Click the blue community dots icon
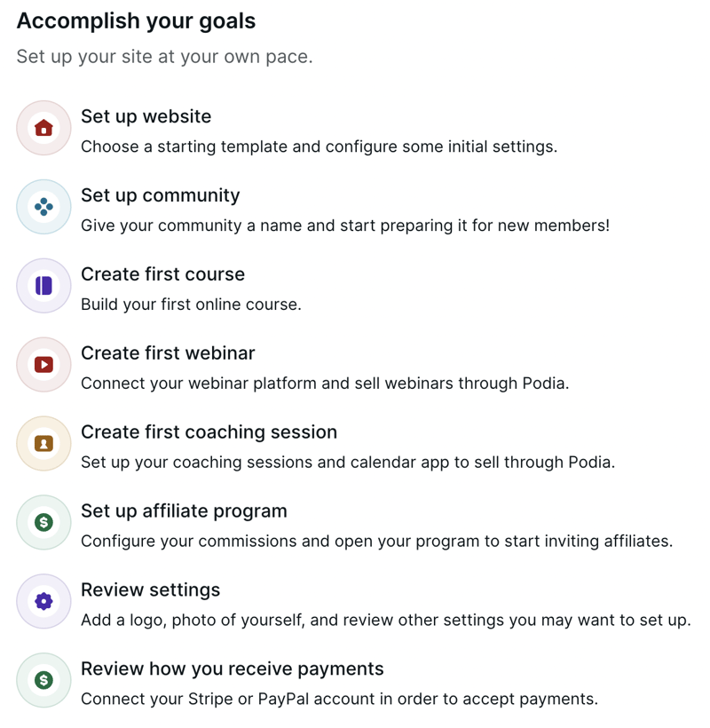 click(43, 207)
